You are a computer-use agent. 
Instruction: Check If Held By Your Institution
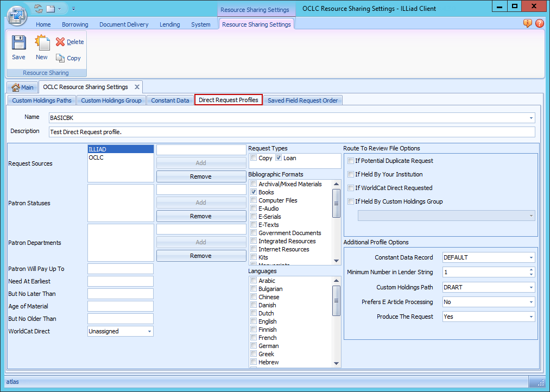(350, 174)
